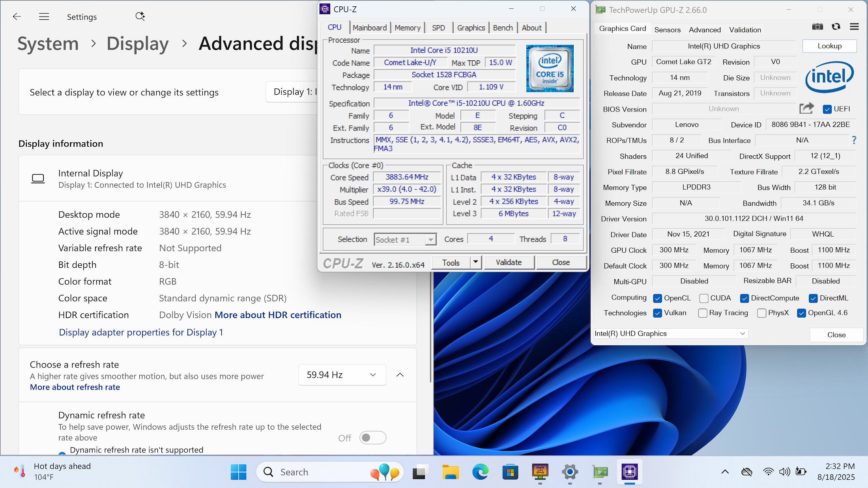Click the BIOS export share icon
The height and width of the screenshot is (488, 868).
click(x=806, y=108)
